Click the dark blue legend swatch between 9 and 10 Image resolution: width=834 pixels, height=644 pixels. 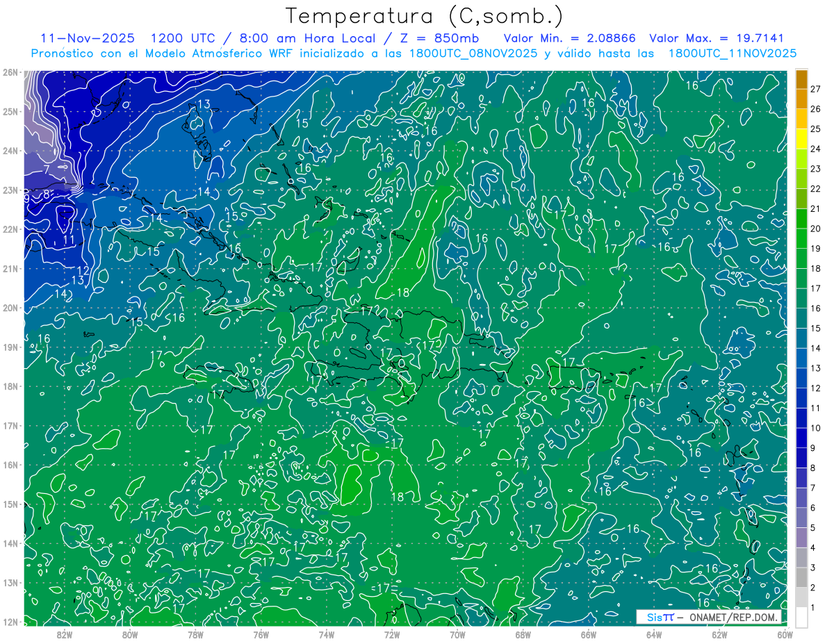pos(801,438)
